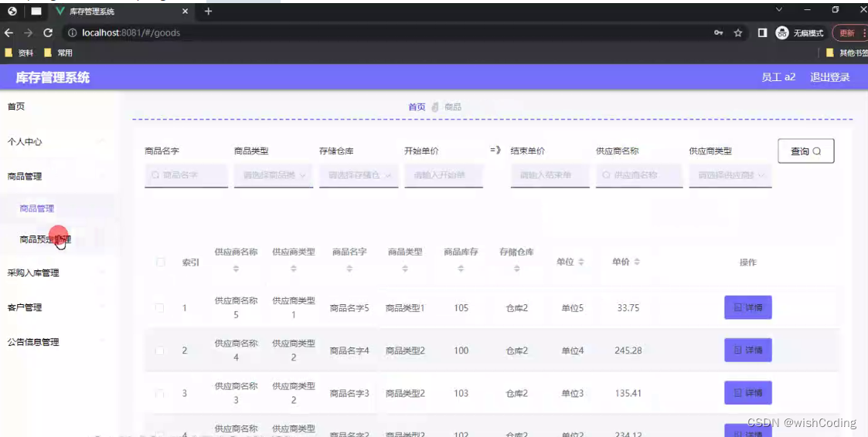Expand the 公告信息管理 menu
868x437 pixels.
point(58,342)
